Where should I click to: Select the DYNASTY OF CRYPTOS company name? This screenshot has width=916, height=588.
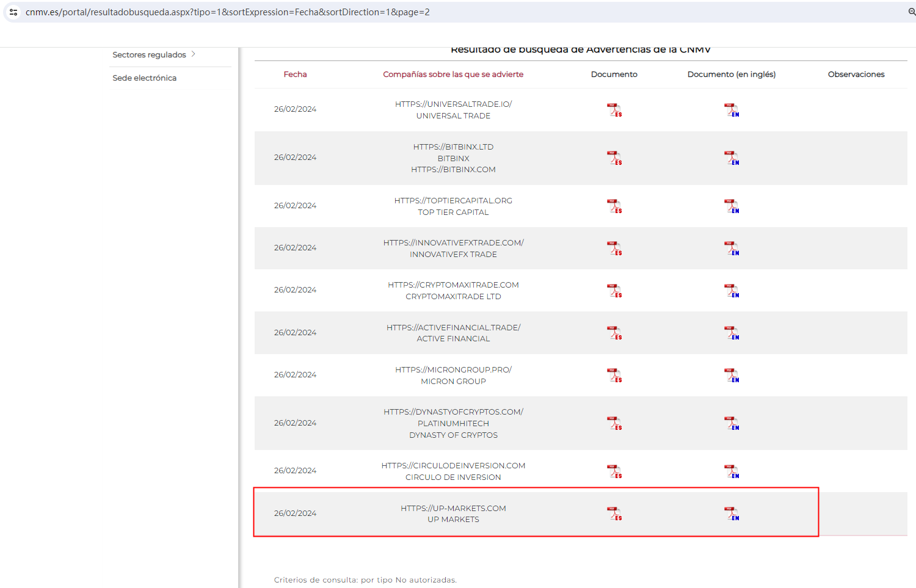453,435
